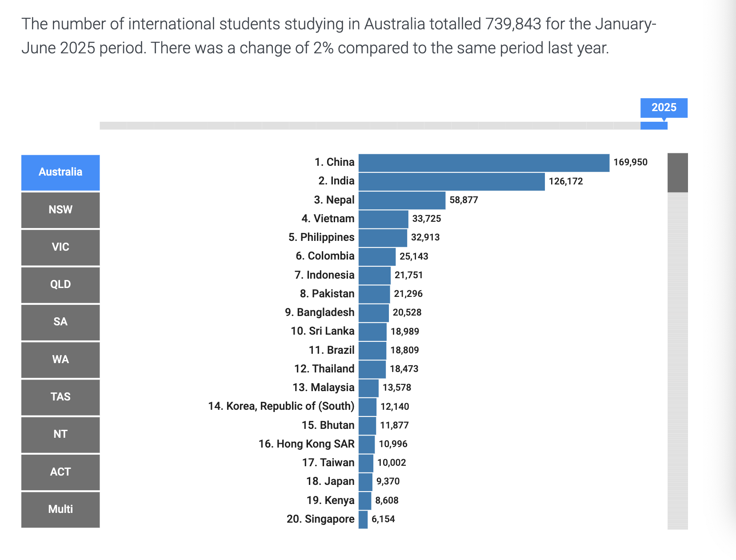Click the China bar in chart

click(484, 163)
